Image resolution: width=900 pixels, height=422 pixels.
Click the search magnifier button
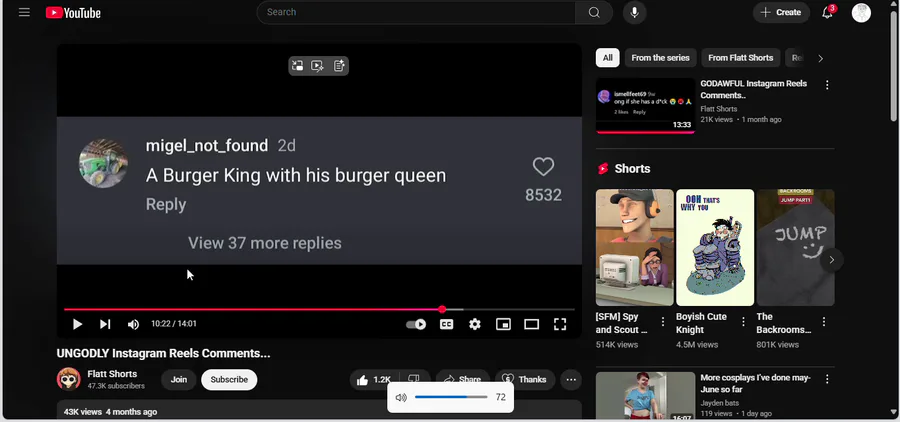tap(594, 12)
